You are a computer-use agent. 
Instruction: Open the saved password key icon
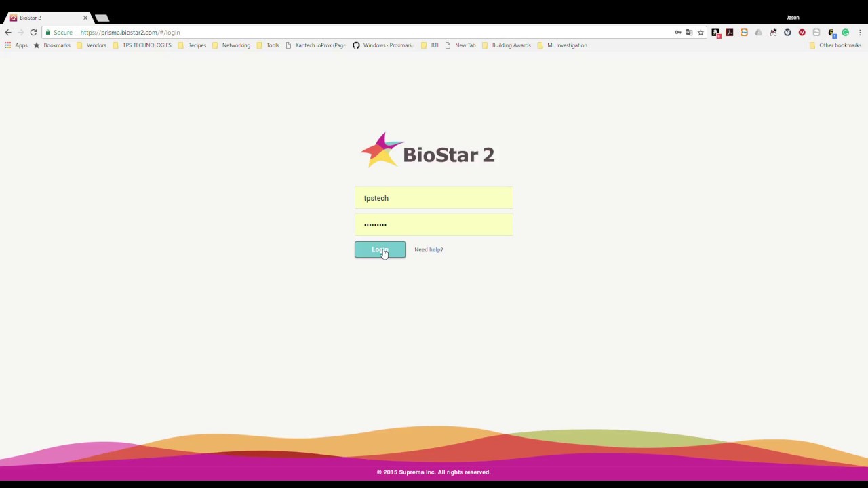[677, 32]
